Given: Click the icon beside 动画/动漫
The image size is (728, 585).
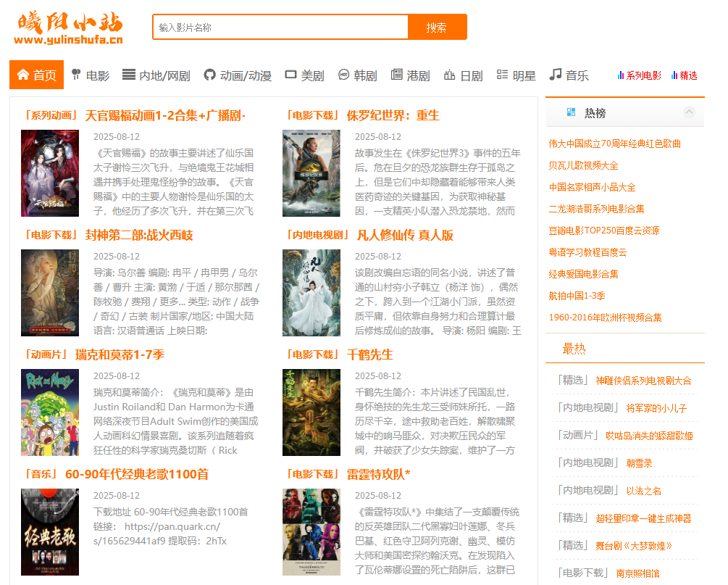Looking at the screenshot, I should tap(210, 75).
